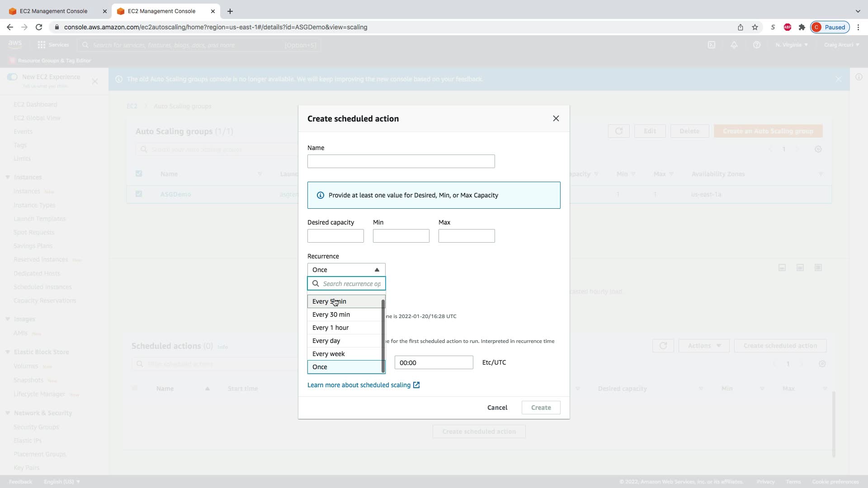Click the Cancel button
This screenshot has width=868, height=488.
point(497,408)
